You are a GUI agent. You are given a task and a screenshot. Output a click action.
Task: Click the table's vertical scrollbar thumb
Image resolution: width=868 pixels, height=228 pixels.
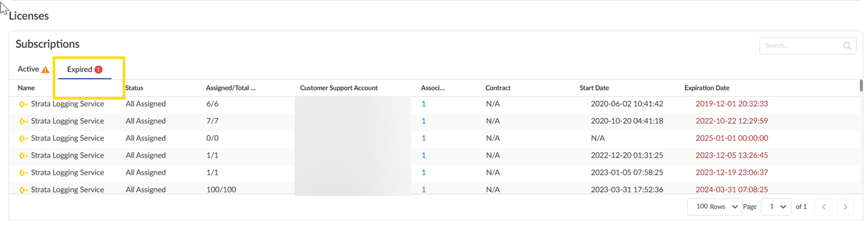tap(861, 86)
